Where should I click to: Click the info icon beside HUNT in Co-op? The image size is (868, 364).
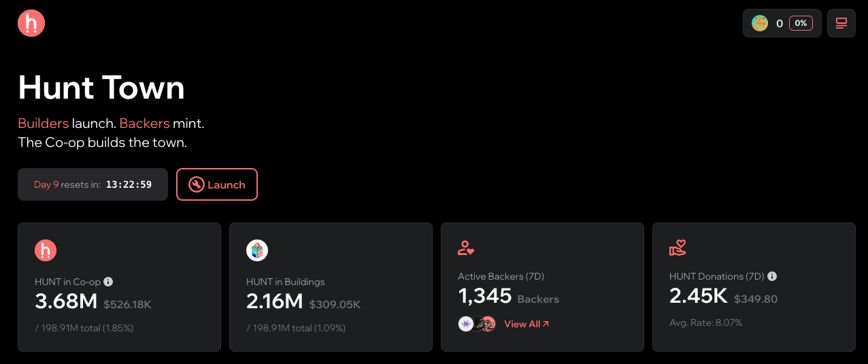point(108,282)
